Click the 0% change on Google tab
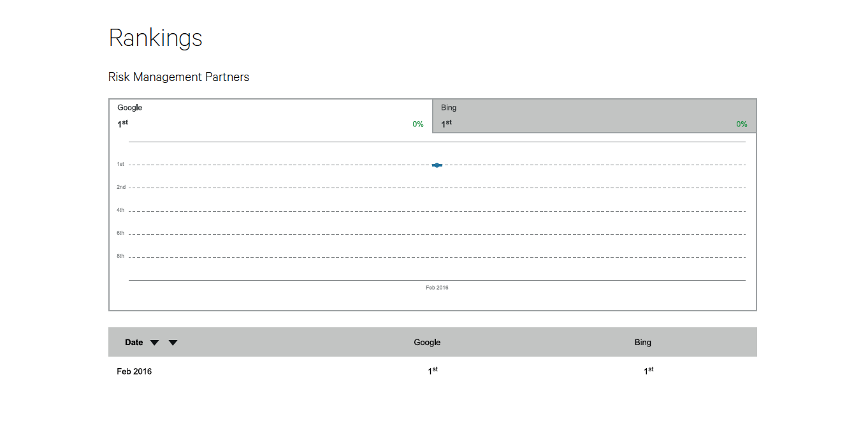The width and height of the screenshot is (868, 430). [x=418, y=124]
